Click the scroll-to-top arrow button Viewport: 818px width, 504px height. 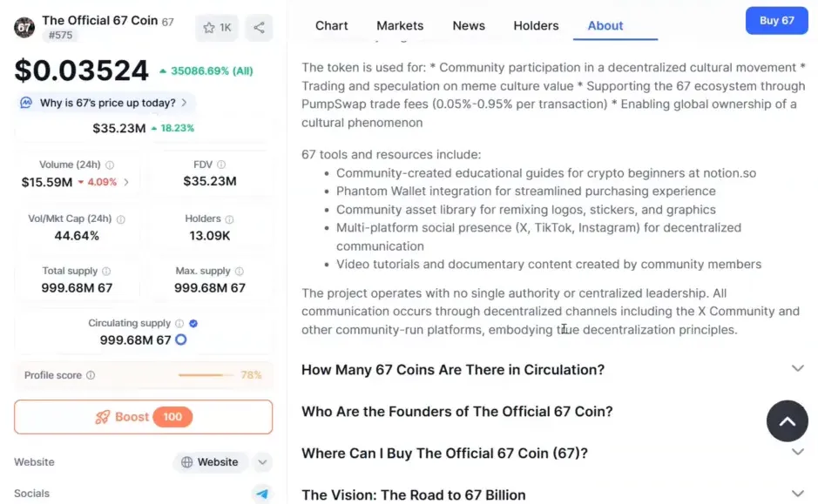[x=787, y=421]
